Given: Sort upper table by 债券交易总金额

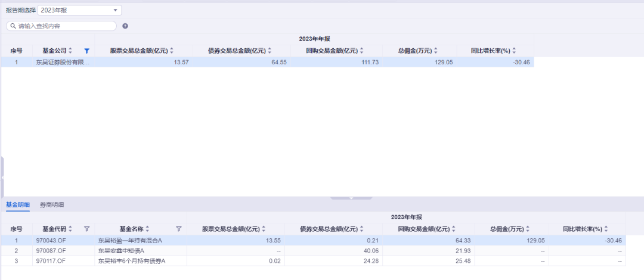Looking at the screenshot, I should [x=270, y=51].
